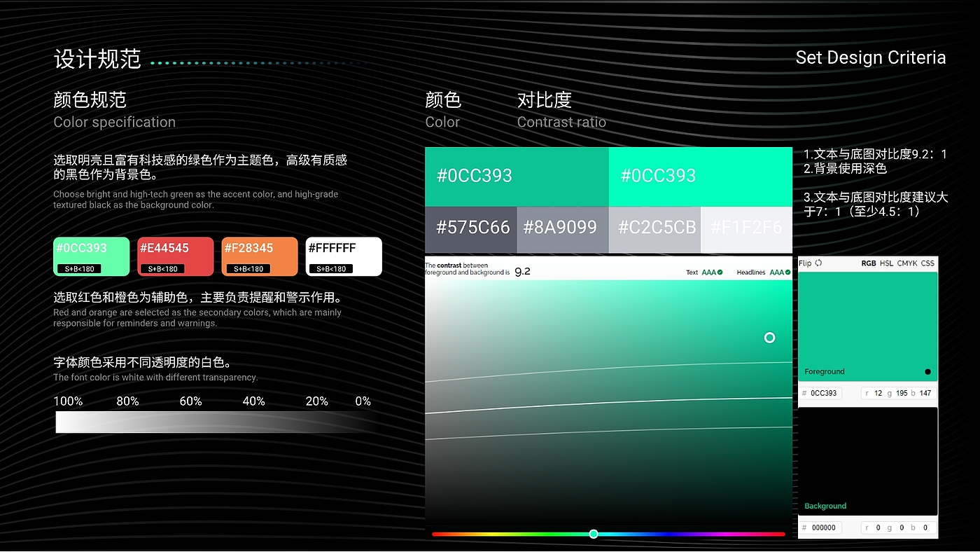The height and width of the screenshot is (552, 980).
Task: Click the '颜色规范' heading
Action: (90, 99)
